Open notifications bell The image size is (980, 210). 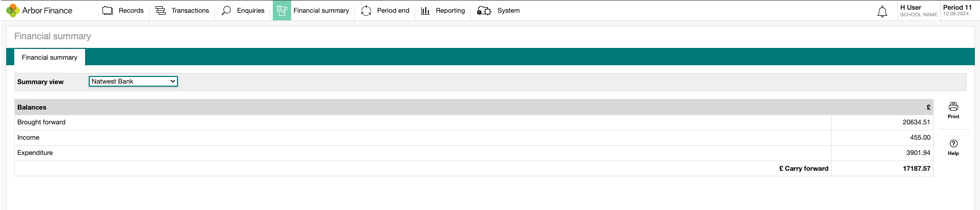(x=882, y=11)
